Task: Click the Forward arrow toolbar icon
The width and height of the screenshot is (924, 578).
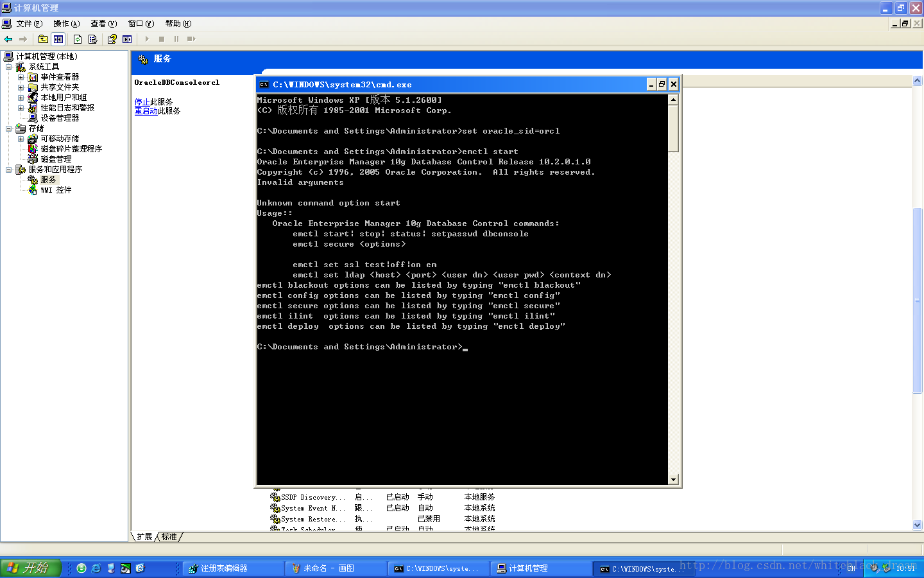Action: 23,39
